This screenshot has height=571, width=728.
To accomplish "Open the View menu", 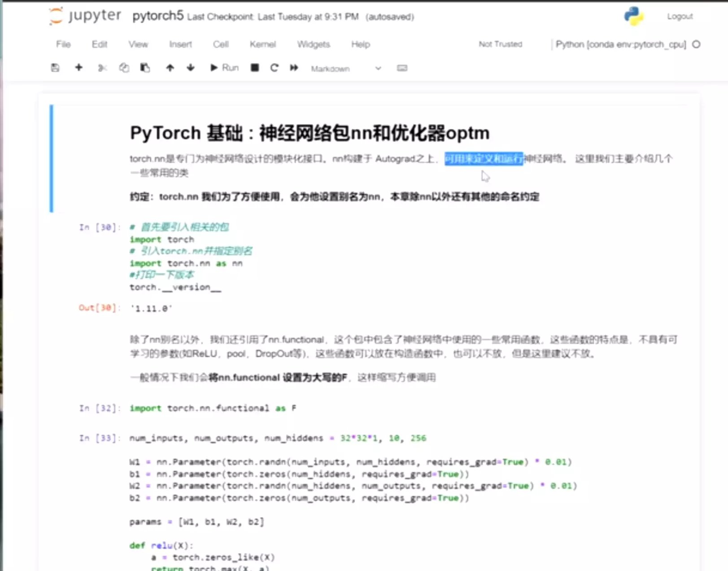I will pyautogui.click(x=138, y=44).
